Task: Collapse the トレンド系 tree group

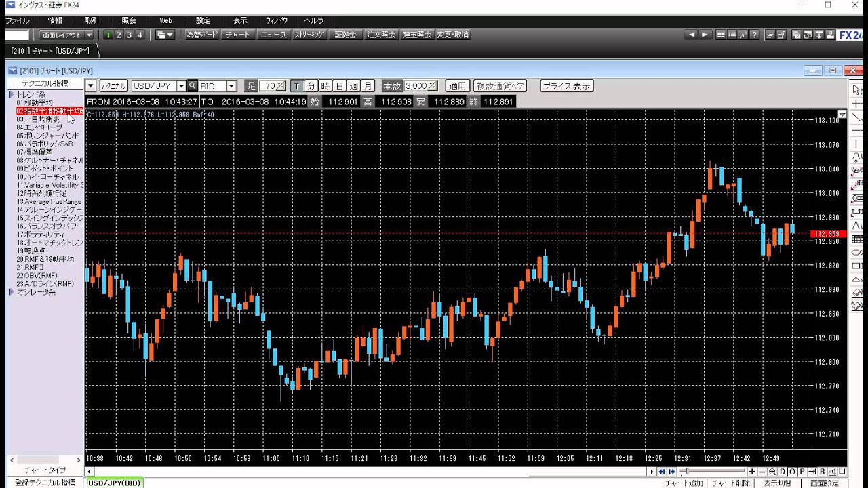Action: (12, 94)
